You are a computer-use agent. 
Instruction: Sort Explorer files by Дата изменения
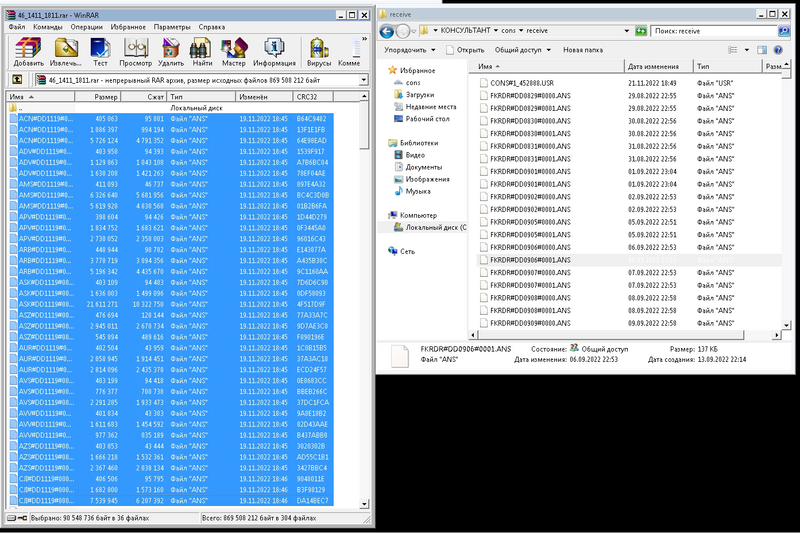[659, 66]
